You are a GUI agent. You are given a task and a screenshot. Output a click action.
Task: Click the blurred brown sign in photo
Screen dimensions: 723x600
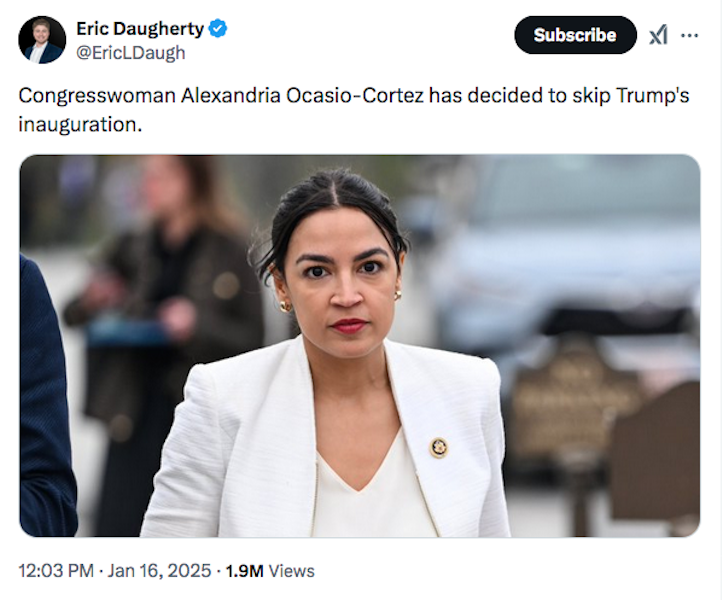point(576,397)
